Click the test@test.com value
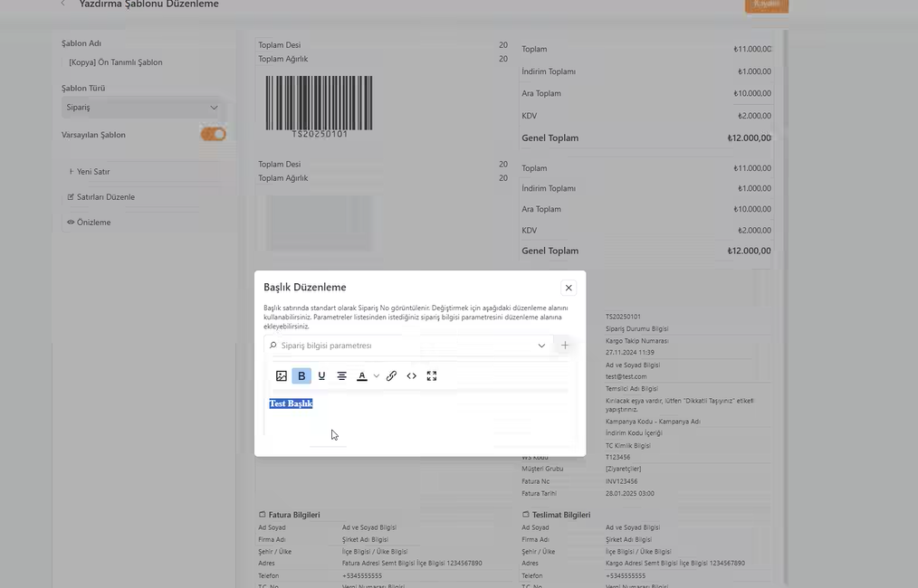 click(x=626, y=377)
